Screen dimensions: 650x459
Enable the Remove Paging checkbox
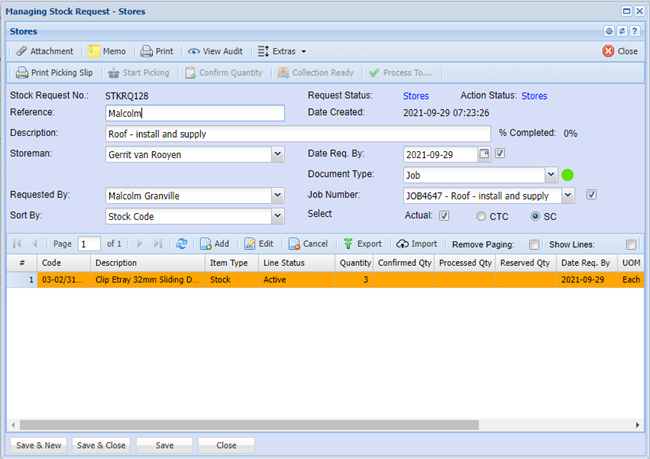[x=534, y=244]
